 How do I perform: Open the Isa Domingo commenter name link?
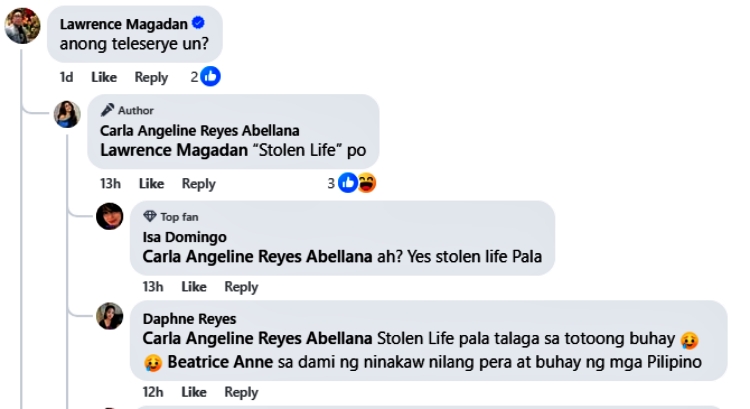(x=185, y=237)
